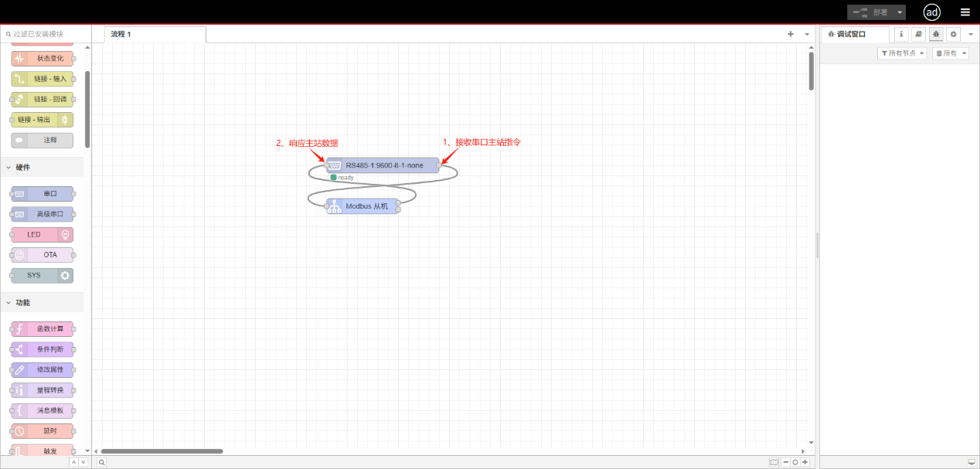The image size is (980, 469).
Task: Click the debug bug icon in sidebar
Action: click(936, 34)
